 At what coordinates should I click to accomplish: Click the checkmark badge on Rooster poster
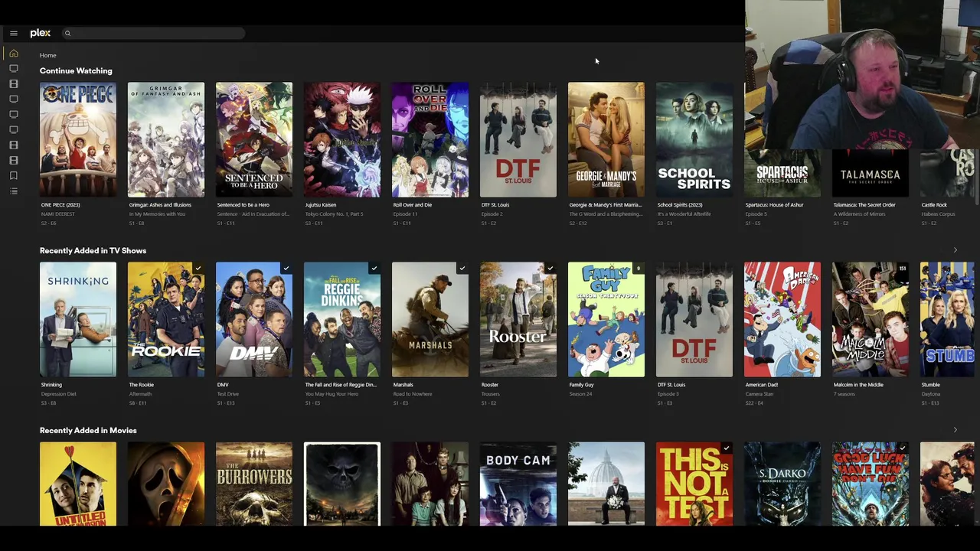click(x=550, y=269)
